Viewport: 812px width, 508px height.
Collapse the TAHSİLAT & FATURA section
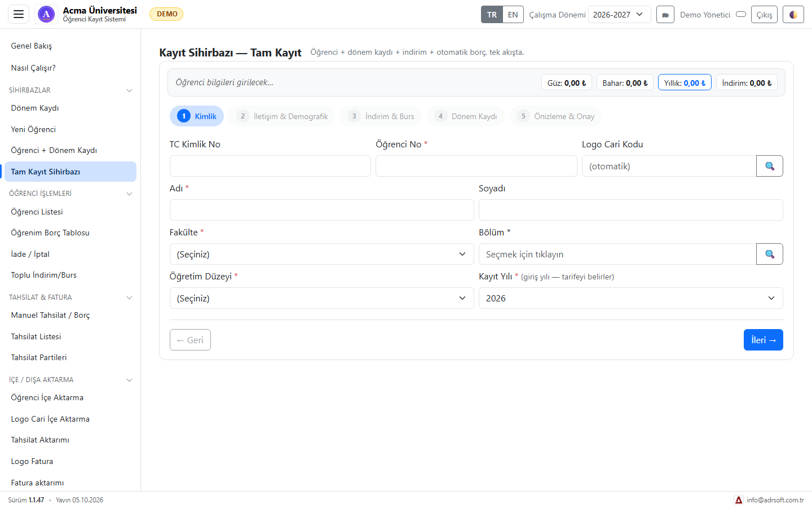pos(70,297)
